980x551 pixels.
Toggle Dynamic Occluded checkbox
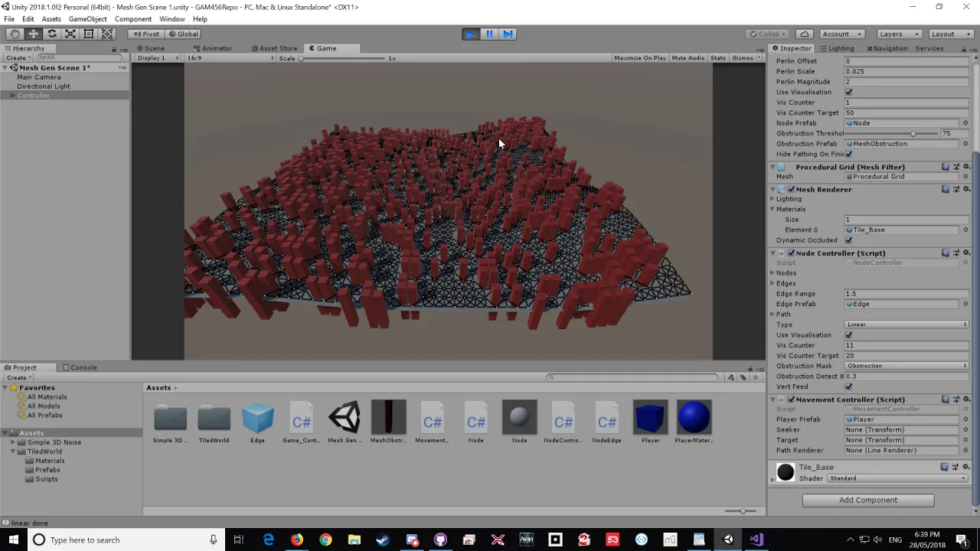[848, 240]
